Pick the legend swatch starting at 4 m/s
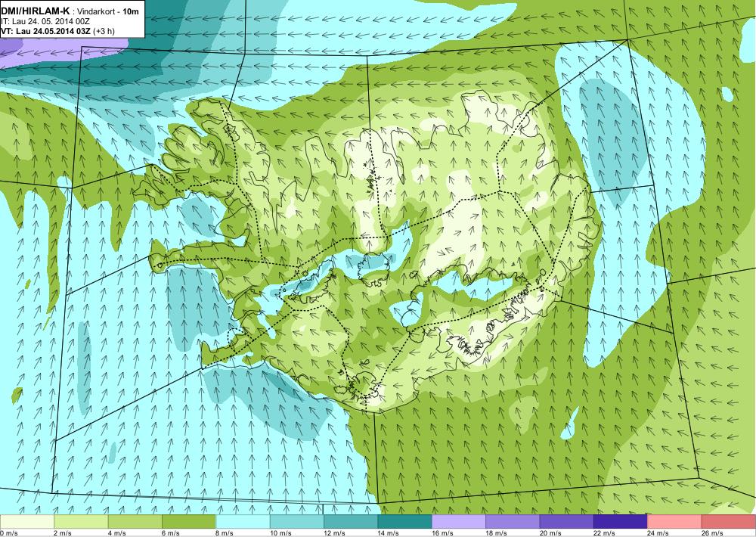 [x=135, y=522]
